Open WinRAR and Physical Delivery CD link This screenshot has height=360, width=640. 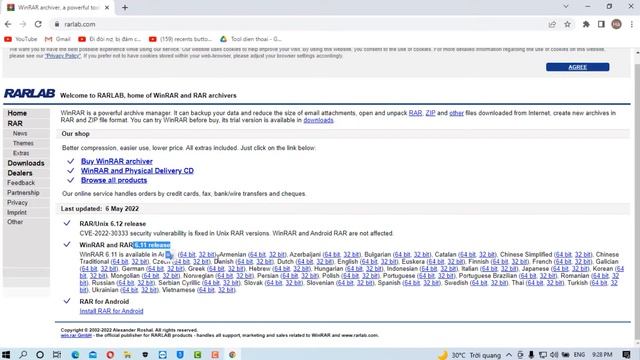[137, 171]
